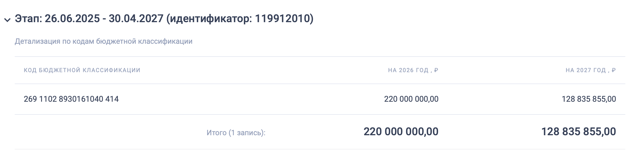Select budget code 269 1102 8930161040 414
This screenshot has width=644, height=150.
(71, 99)
